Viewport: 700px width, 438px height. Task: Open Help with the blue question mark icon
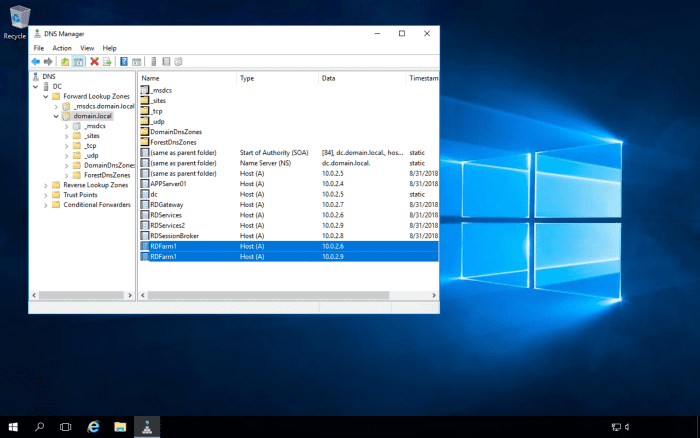(x=124, y=62)
